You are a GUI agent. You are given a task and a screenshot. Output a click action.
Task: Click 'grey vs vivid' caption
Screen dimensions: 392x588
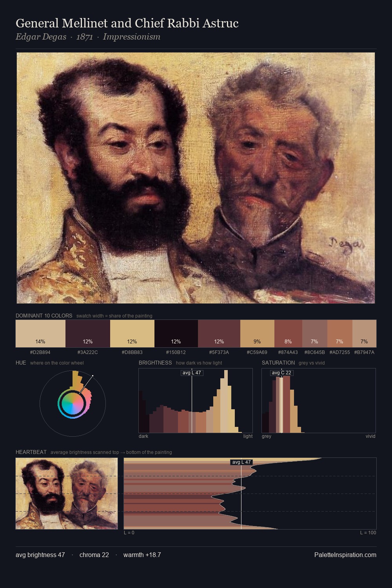312,363
